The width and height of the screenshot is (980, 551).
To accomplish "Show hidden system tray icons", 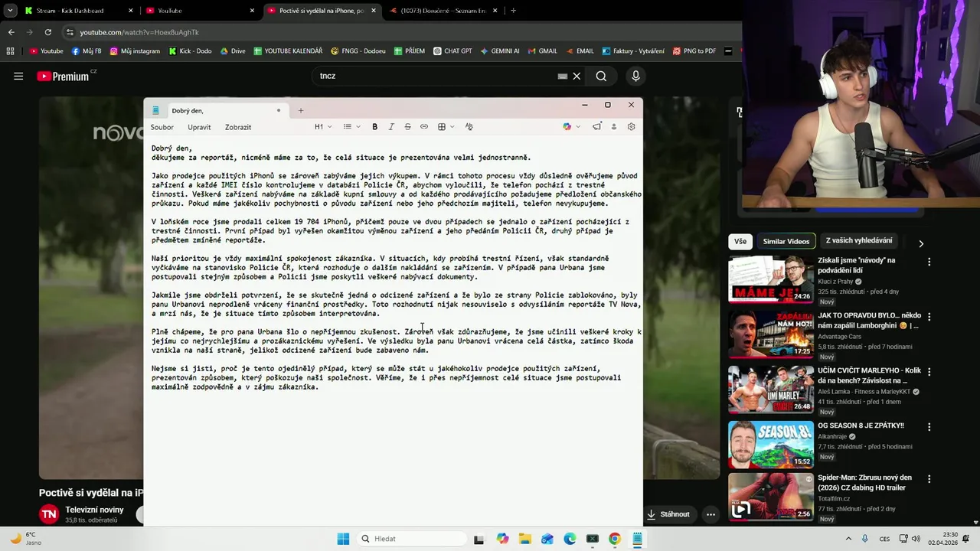I will coord(848,539).
